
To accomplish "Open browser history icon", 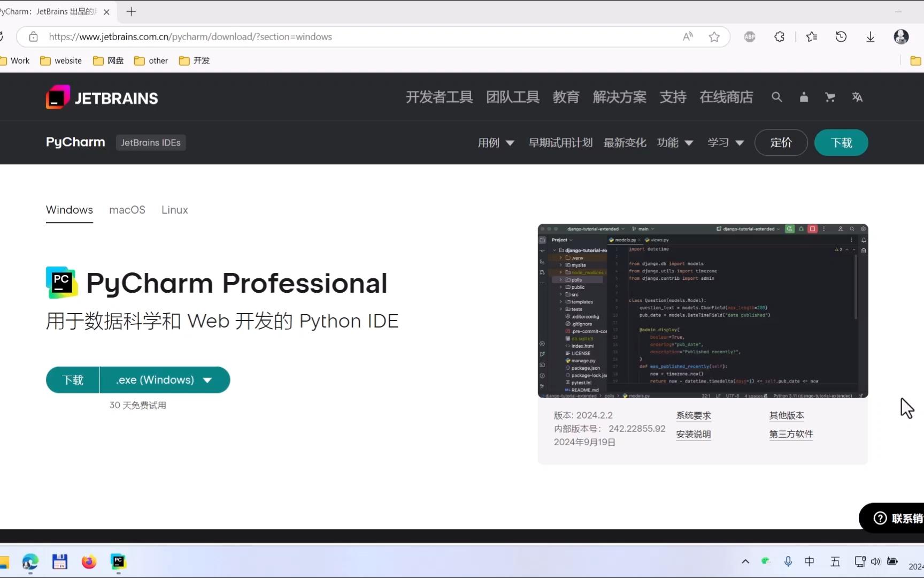I will 841,36.
